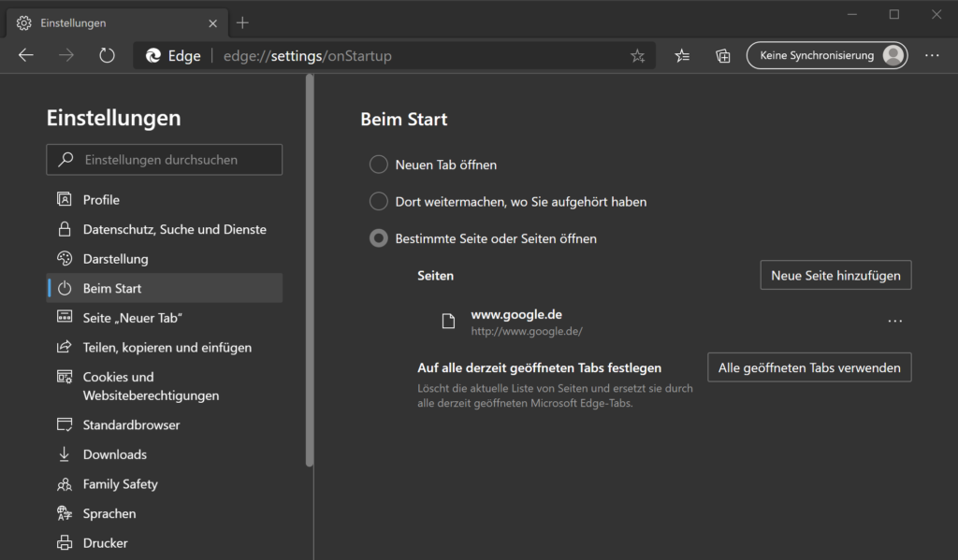Viewport: 958px width, 560px height.
Task: Click the Profile sidebar icon
Action: (x=65, y=199)
